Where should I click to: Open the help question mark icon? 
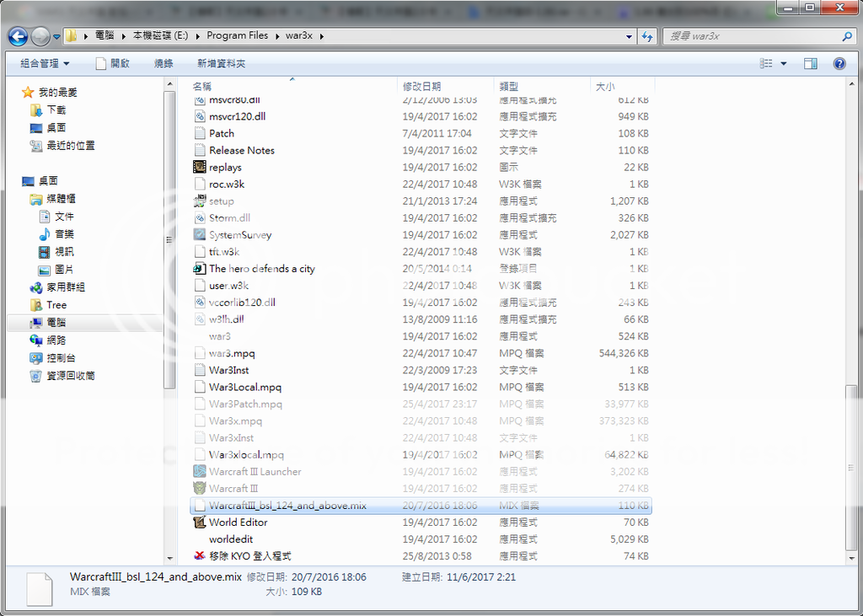pos(839,63)
